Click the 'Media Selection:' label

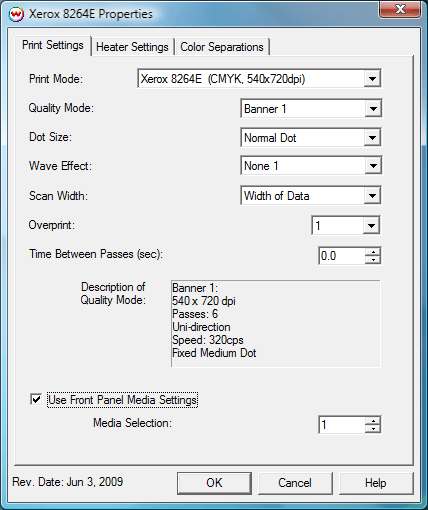(132, 423)
